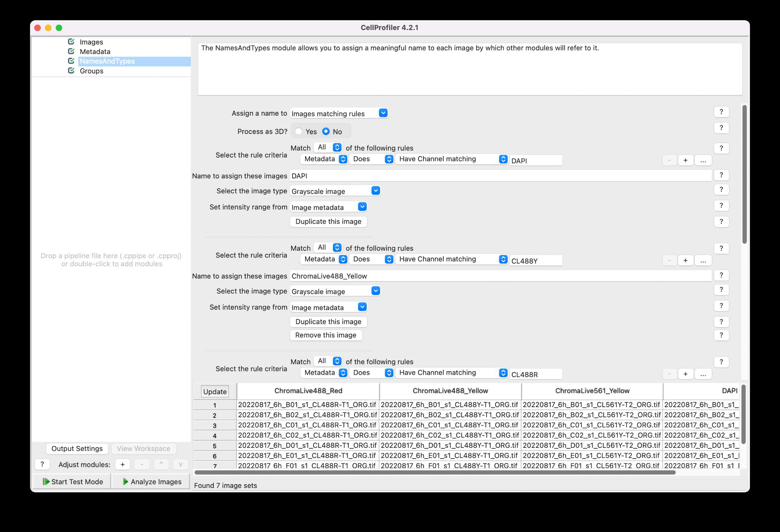
Task: Open image type dropdown for DAPI image
Action: [335, 191]
